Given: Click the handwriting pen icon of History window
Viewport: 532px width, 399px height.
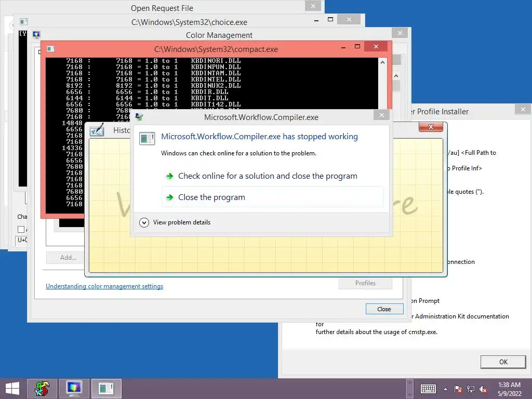Looking at the screenshot, I should [97, 130].
